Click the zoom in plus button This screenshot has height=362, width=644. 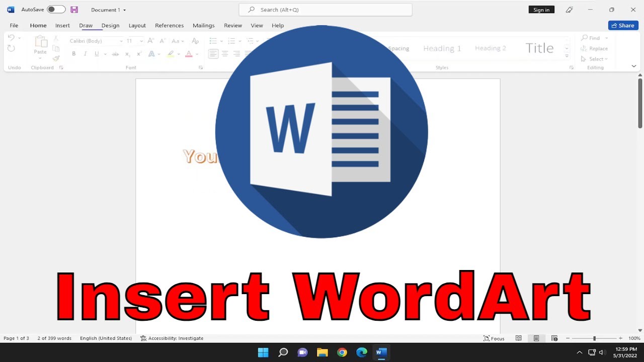[x=620, y=338]
